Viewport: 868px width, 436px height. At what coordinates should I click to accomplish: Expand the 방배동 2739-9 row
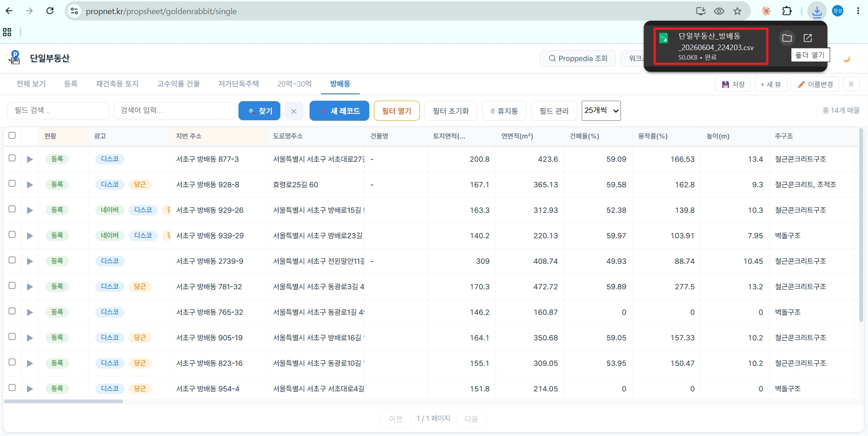[30, 262]
